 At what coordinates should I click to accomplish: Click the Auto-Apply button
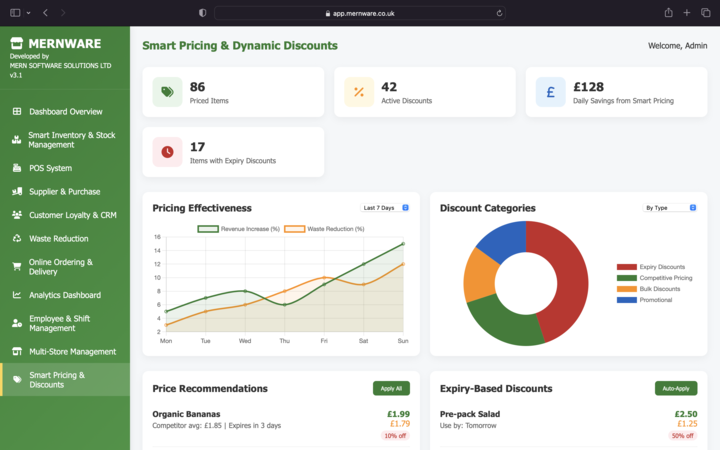676,388
